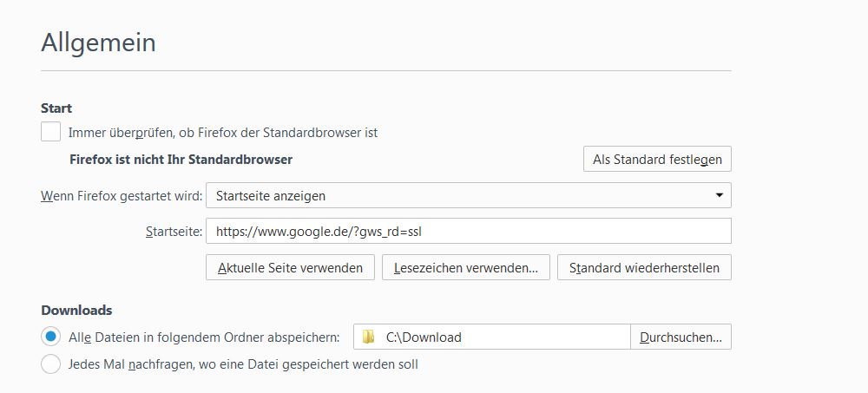868x393 pixels.
Task: Open the 'Startseite anzeigen' dropdown
Action: (x=468, y=195)
